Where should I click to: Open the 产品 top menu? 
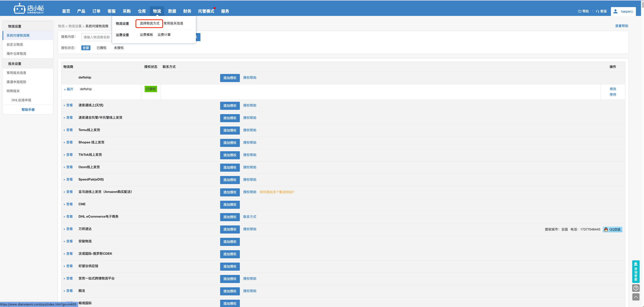pos(81,11)
